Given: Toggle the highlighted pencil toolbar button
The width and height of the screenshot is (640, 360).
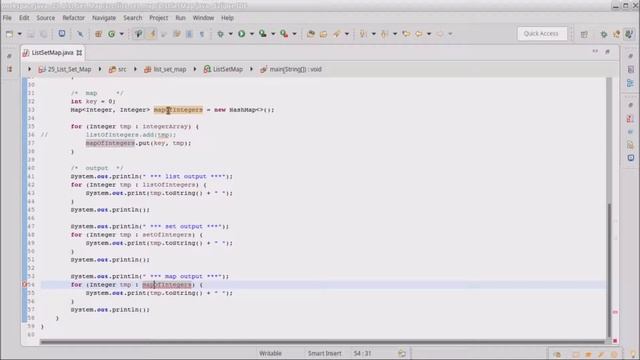Looking at the screenshot, I should [x=151, y=34].
